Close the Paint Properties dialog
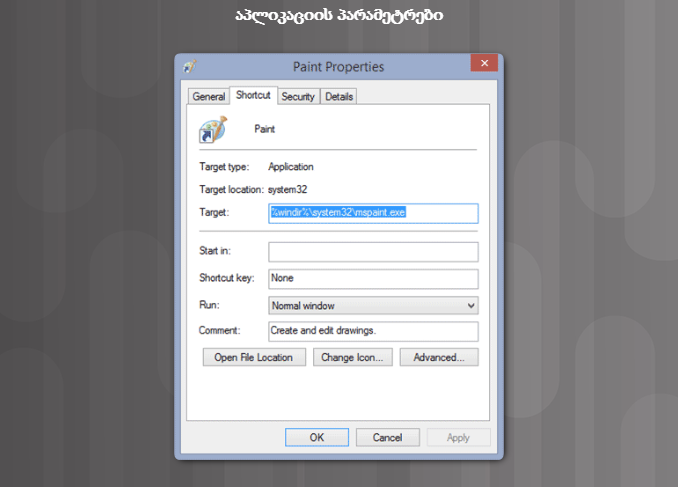The width and height of the screenshot is (678, 487). [484, 64]
